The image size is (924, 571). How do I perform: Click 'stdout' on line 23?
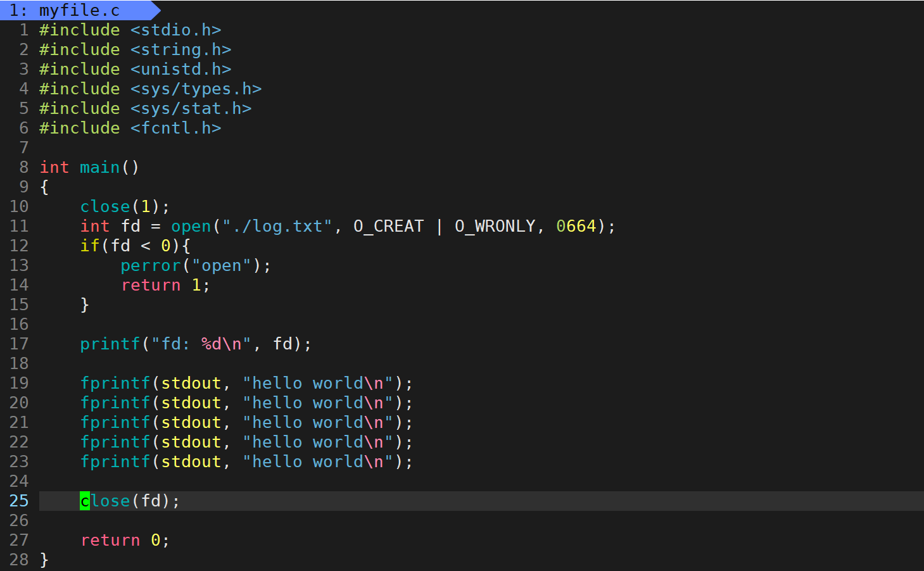pos(191,461)
